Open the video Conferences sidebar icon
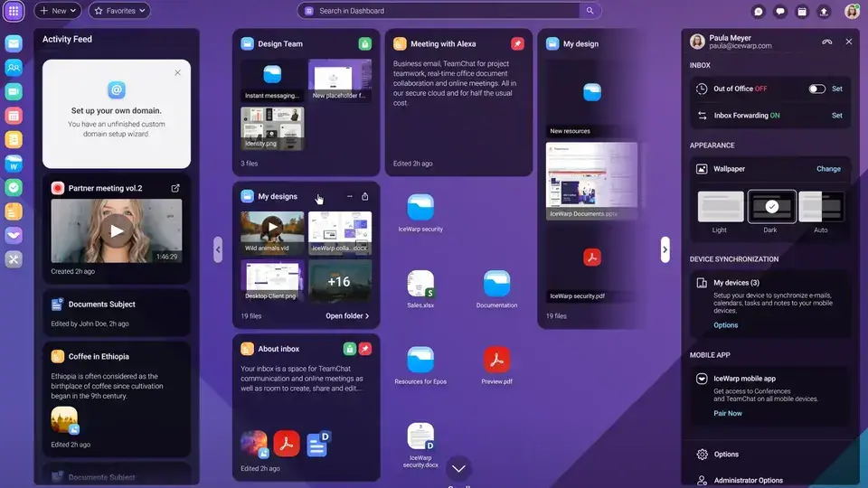 [14, 91]
